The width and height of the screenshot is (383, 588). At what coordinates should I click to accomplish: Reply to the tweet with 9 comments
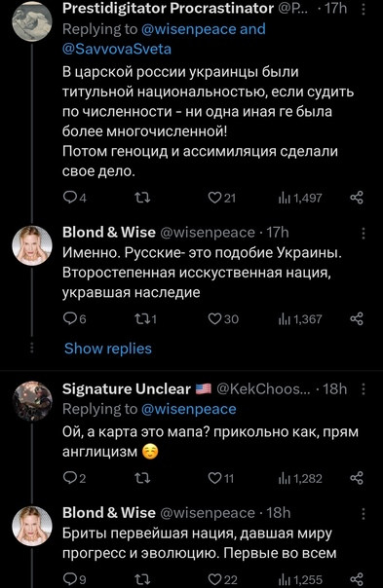70,579
